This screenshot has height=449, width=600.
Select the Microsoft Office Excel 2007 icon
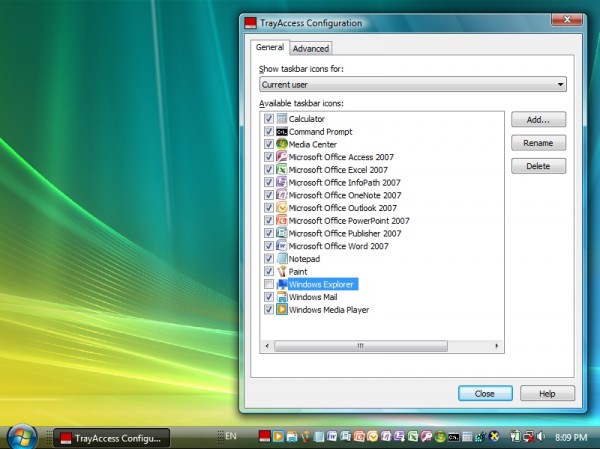pos(282,170)
